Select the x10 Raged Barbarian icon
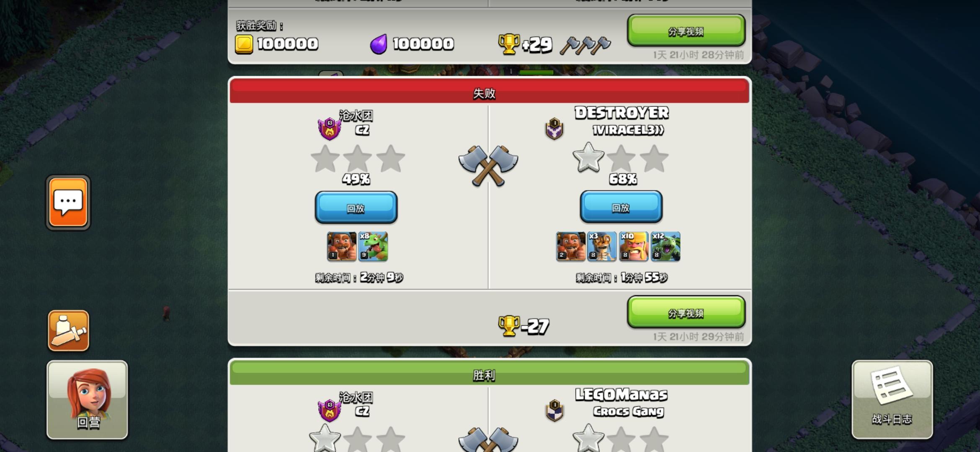The width and height of the screenshot is (980, 452). pyautogui.click(x=634, y=247)
